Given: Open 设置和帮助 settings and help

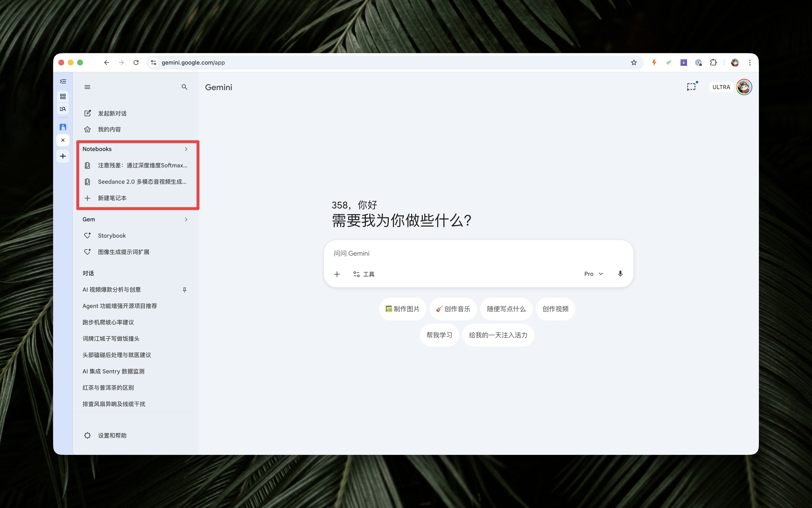Looking at the screenshot, I should click(112, 435).
